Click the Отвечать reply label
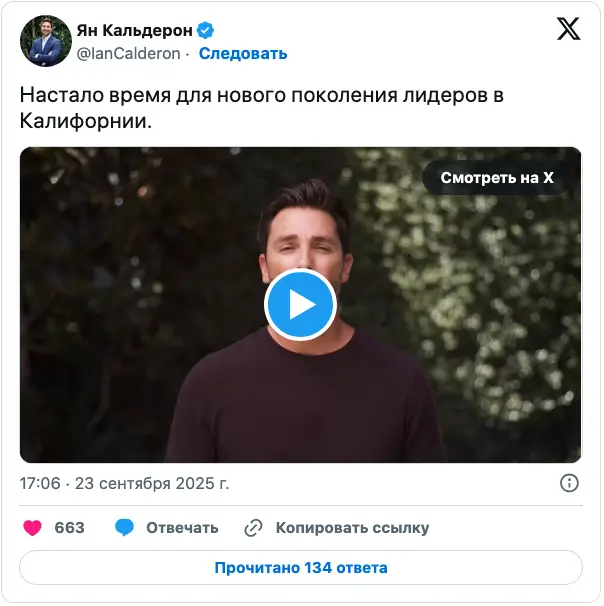The width and height of the screenshot is (604, 606). click(x=182, y=528)
